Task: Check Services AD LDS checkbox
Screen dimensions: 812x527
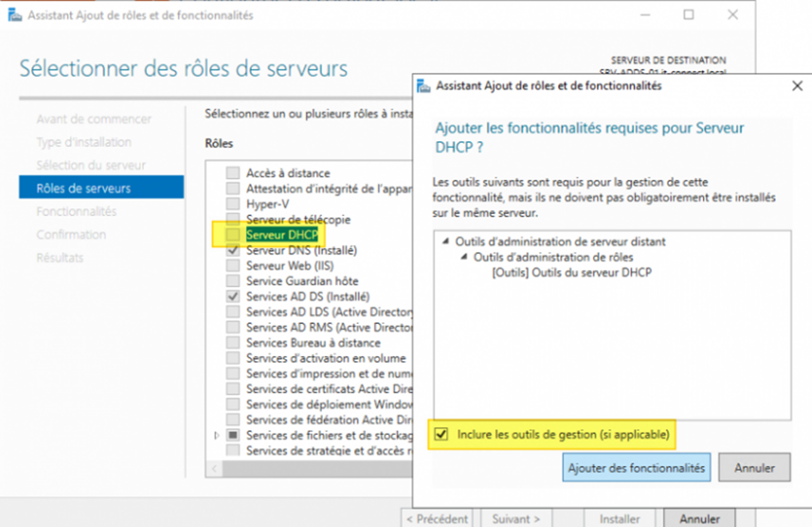Action: click(233, 312)
